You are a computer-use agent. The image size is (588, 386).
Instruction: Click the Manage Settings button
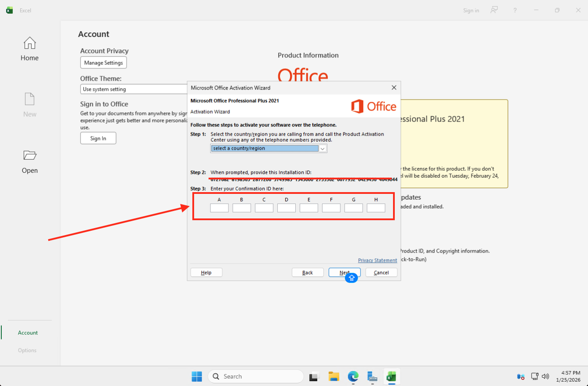click(x=103, y=63)
